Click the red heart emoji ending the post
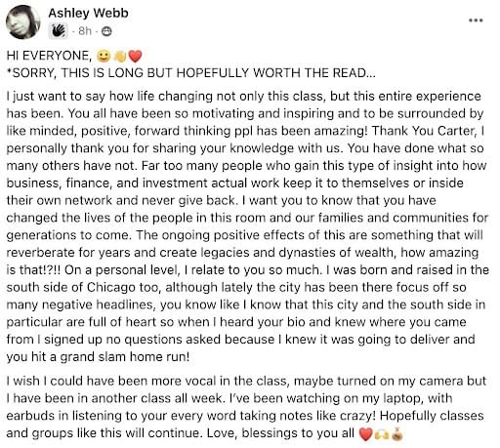 365,433
